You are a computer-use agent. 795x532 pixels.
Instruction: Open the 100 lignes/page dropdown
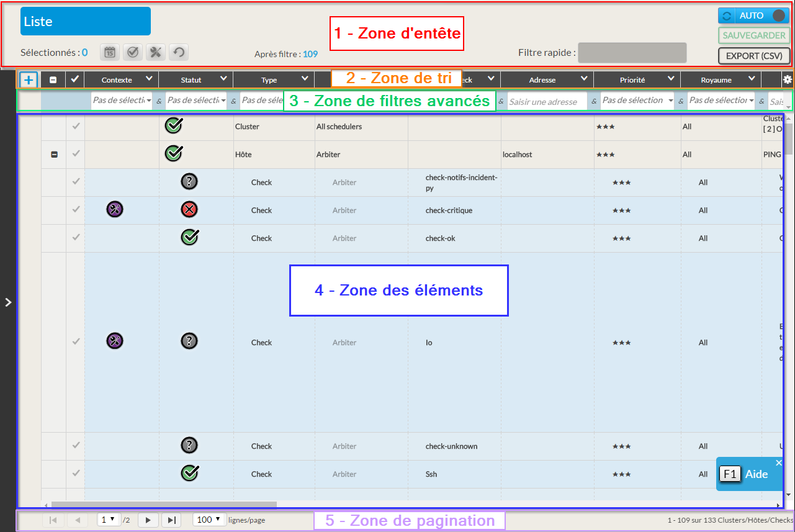(x=209, y=520)
